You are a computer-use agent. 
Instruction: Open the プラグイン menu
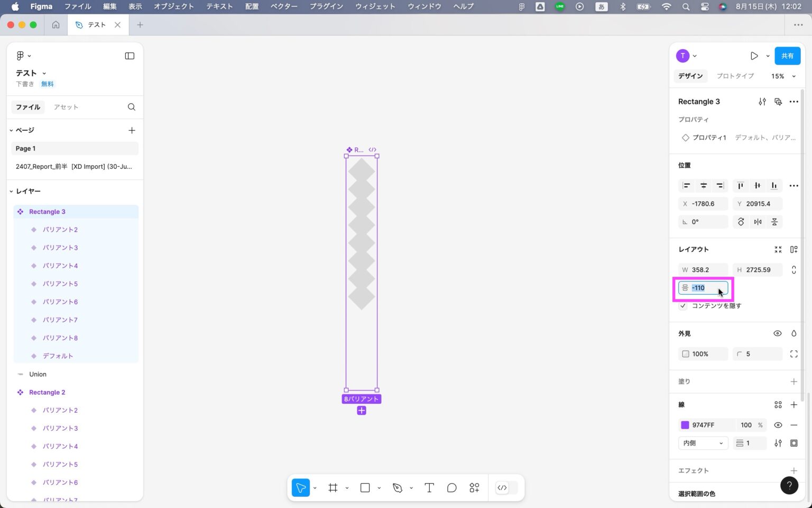coord(326,6)
